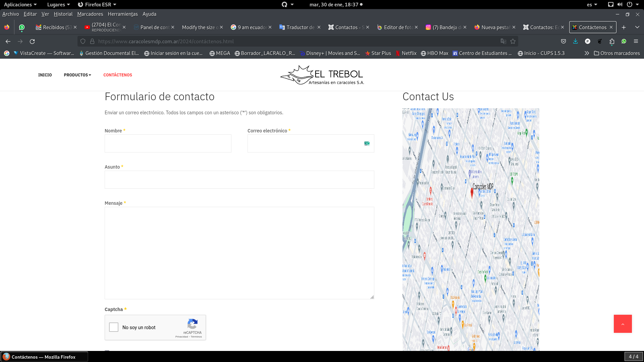
Task: Click the Save to Pocket icon
Action: tap(563, 41)
